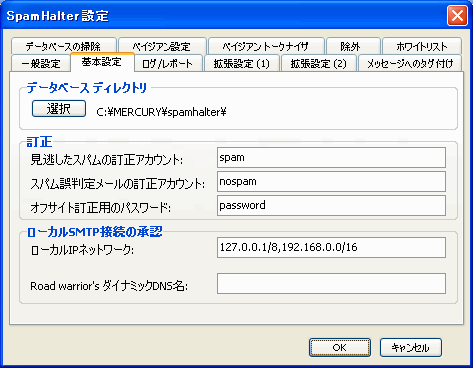This screenshot has height=368, width=473.
Task: Select the メッセージへのタグ付け tab
Action: pos(410,63)
